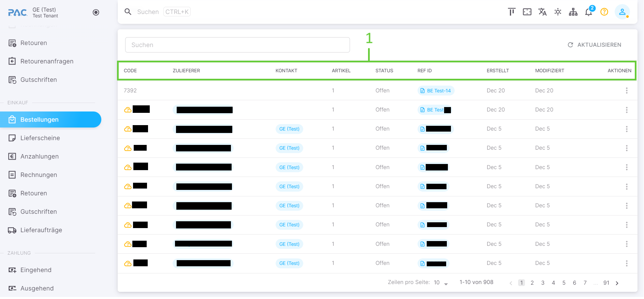Open Eingehend payments in sidebar

(36, 270)
